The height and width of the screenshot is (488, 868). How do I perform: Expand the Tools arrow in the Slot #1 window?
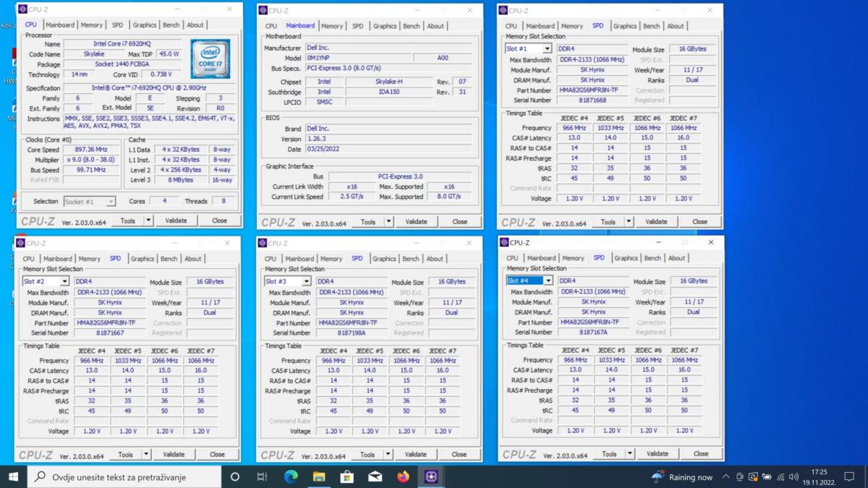tap(629, 222)
